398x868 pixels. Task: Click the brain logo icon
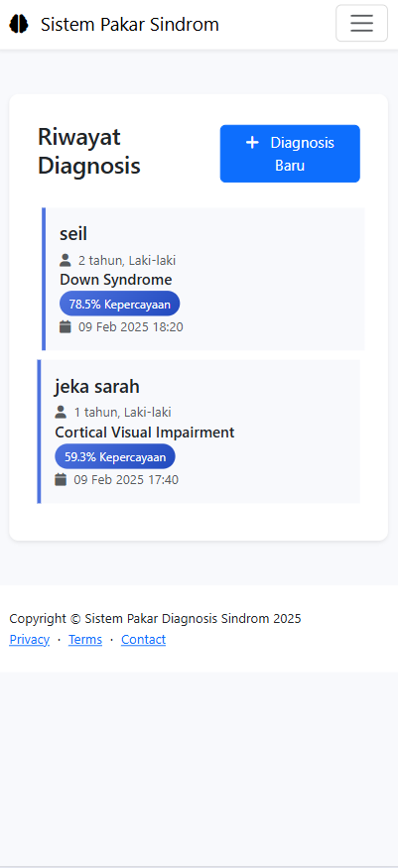coord(18,24)
